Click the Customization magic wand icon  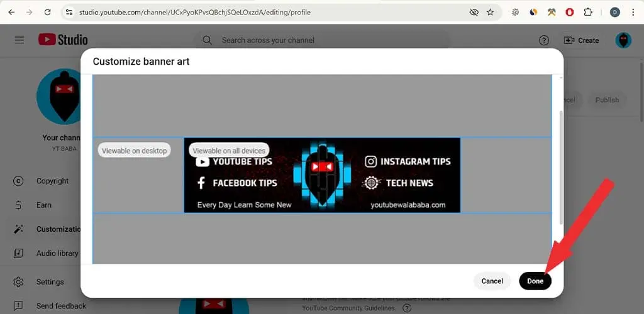[18, 229]
